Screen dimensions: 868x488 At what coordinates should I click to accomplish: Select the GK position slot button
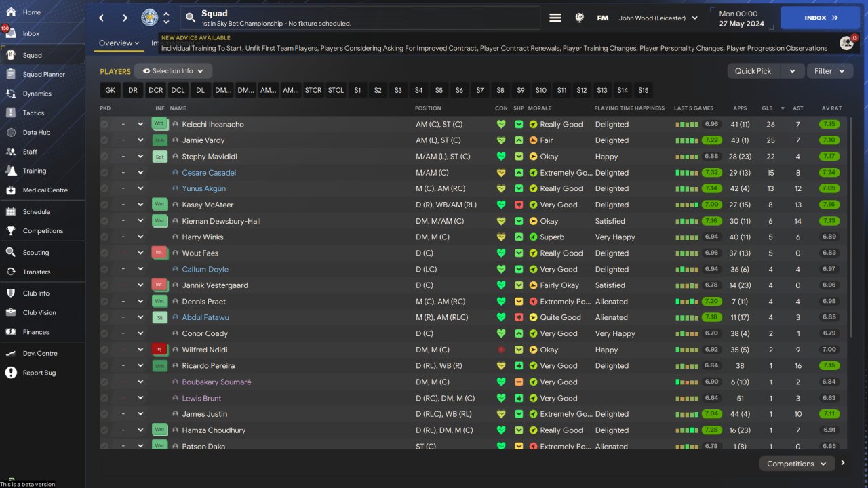click(x=111, y=90)
